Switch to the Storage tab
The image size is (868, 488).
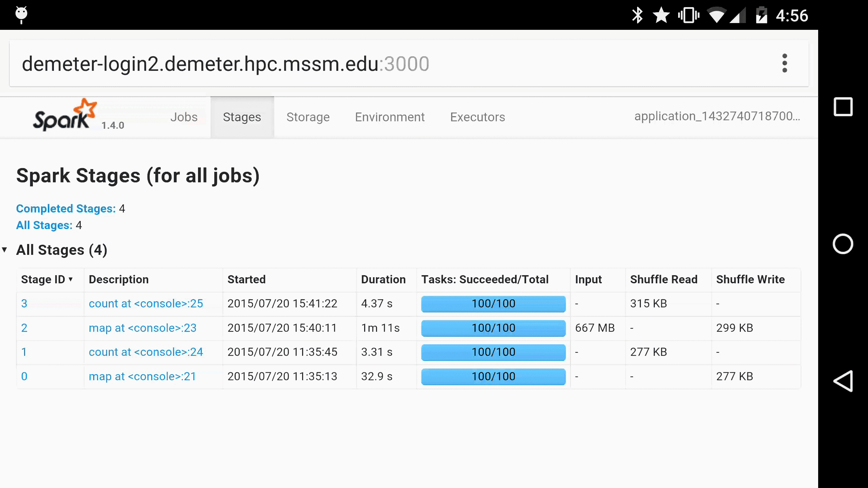pos(308,117)
